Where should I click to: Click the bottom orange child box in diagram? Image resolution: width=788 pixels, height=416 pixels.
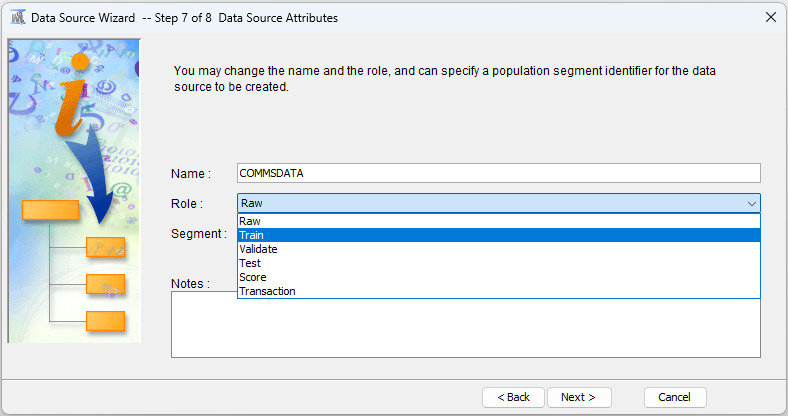105,321
